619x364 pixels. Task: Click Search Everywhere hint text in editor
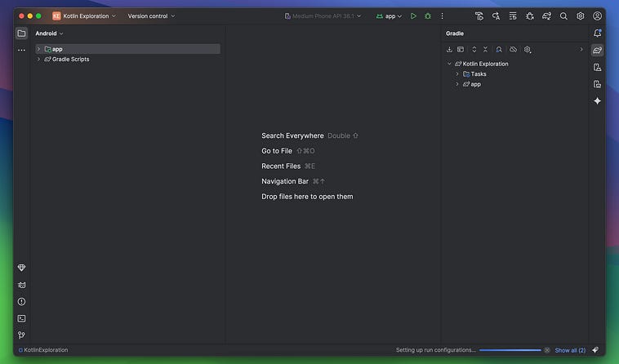coord(292,135)
